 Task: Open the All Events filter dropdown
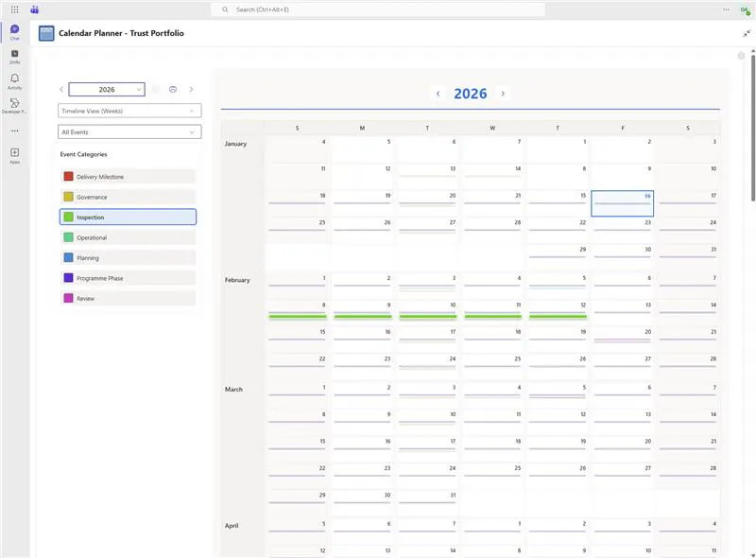[x=129, y=131]
